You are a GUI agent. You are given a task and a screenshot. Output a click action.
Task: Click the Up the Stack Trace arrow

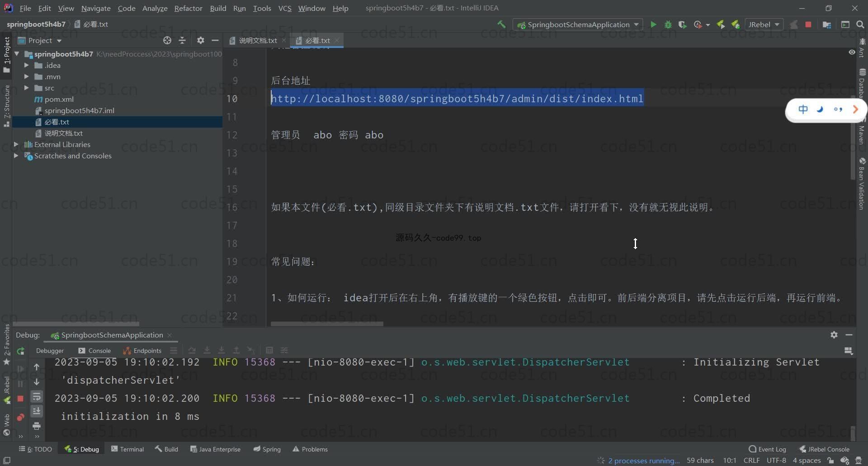(x=37, y=367)
